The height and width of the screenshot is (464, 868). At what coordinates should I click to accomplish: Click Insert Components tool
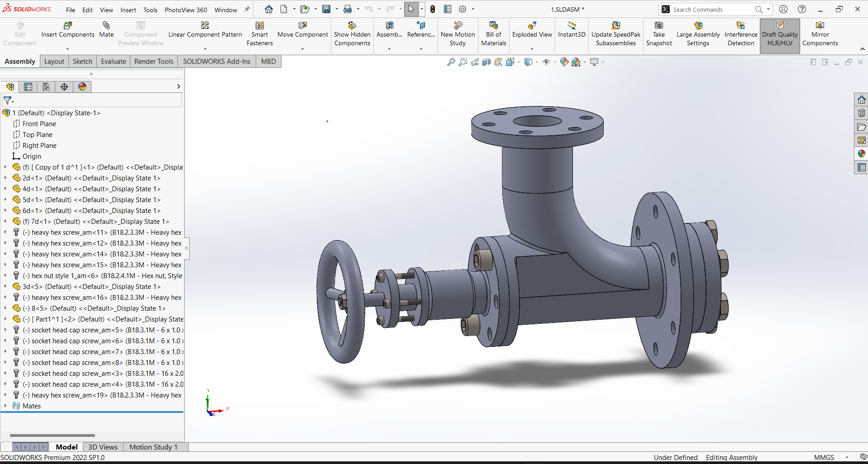[x=68, y=30]
